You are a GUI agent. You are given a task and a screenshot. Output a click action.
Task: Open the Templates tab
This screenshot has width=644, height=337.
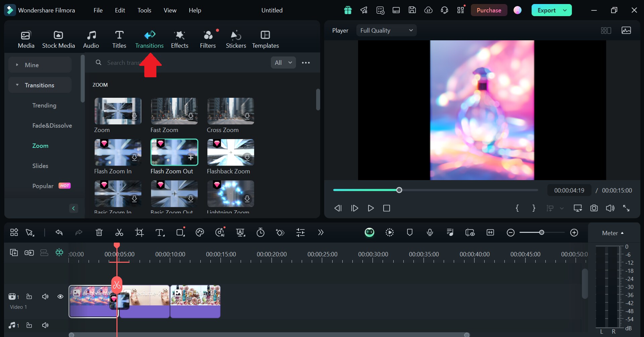(265, 39)
